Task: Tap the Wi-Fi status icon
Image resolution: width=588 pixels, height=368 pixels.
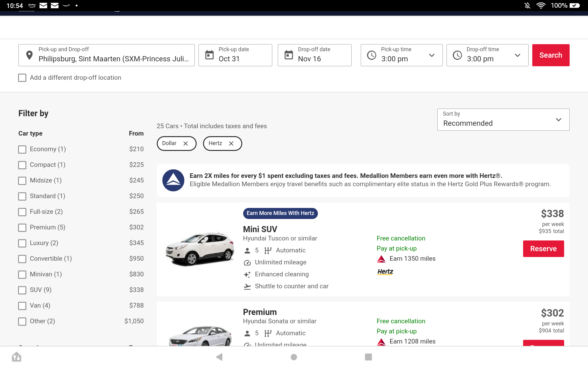Action: [541, 6]
